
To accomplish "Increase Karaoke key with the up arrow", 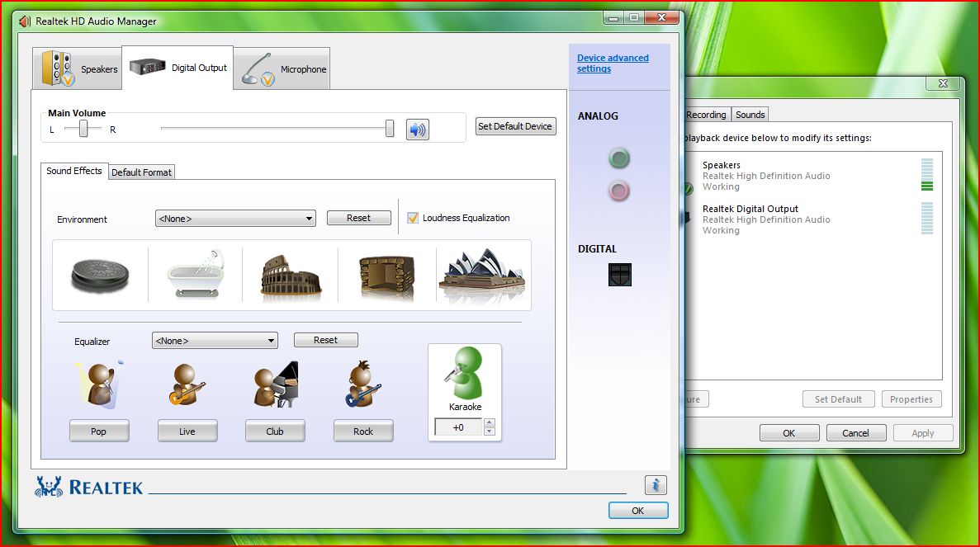I will click(490, 422).
